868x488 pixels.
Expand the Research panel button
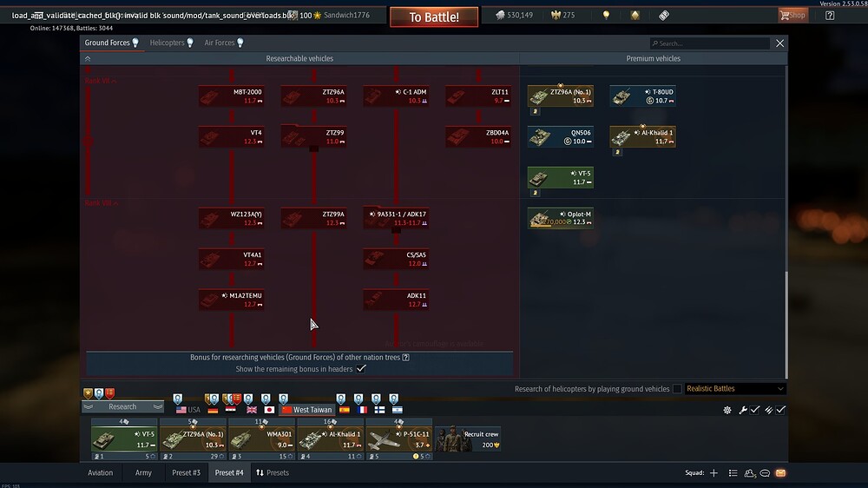pyautogui.click(x=122, y=406)
